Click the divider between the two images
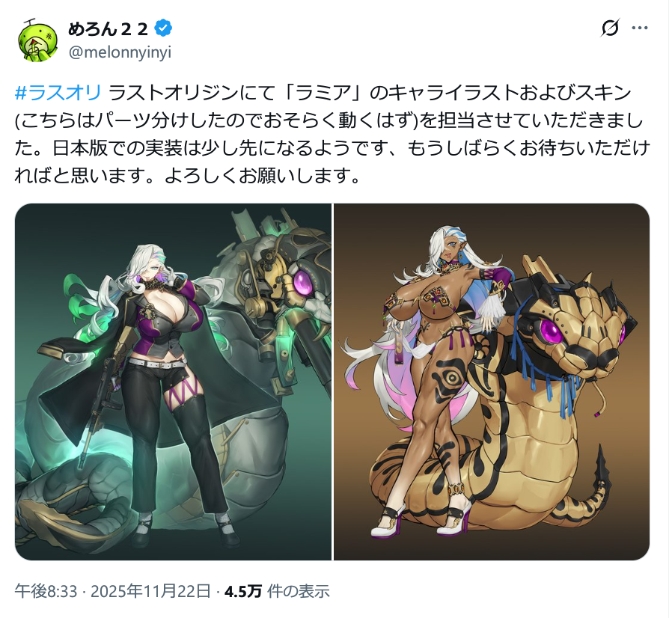The width and height of the screenshot is (672, 618). pyautogui.click(x=332, y=382)
